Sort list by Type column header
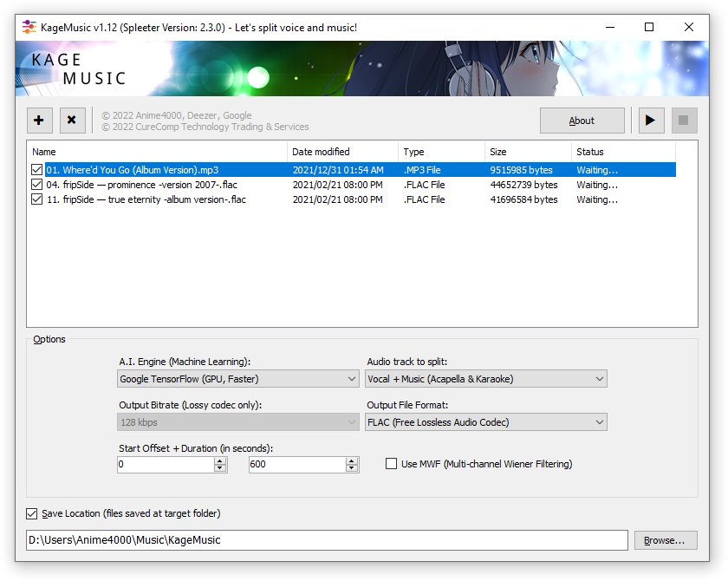 click(441, 152)
